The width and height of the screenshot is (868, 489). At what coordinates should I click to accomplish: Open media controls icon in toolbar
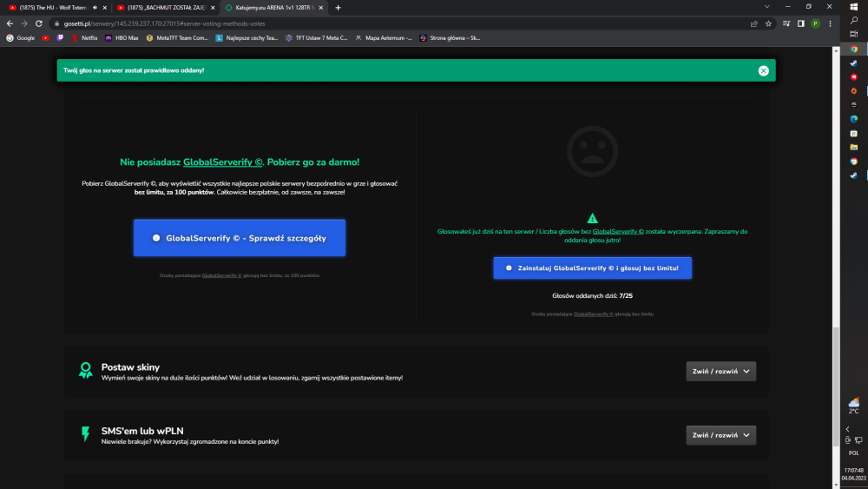click(x=786, y=23)
